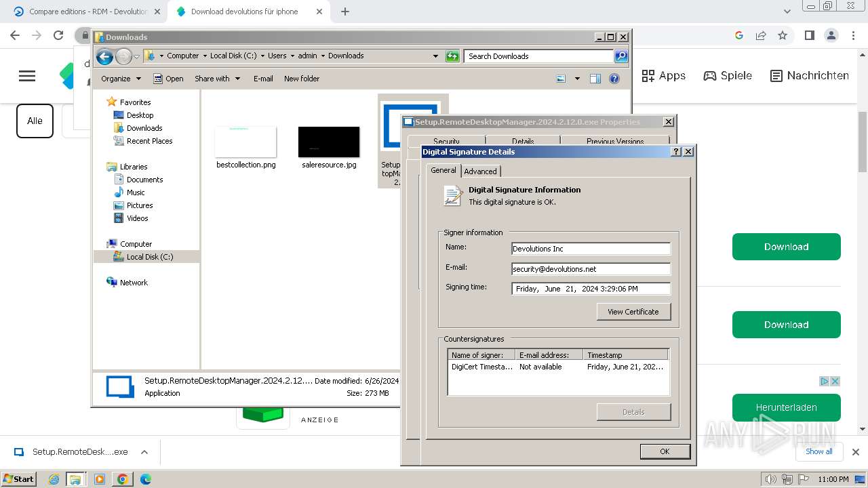This screenshot has height=488, width=868.
Task: Click volume icon in system tray
Action: (770, 479)
